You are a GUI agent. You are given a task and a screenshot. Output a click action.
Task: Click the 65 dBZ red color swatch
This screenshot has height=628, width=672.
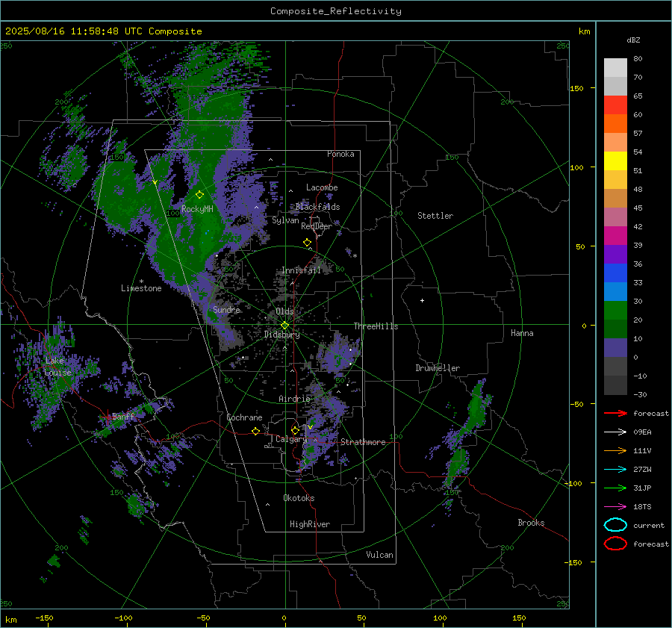click(615, 105)
